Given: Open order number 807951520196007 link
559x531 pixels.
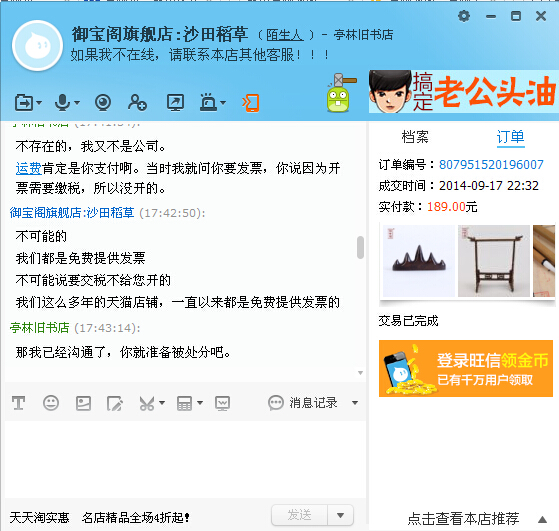Looking at the screenshot, I should (491, 165).
